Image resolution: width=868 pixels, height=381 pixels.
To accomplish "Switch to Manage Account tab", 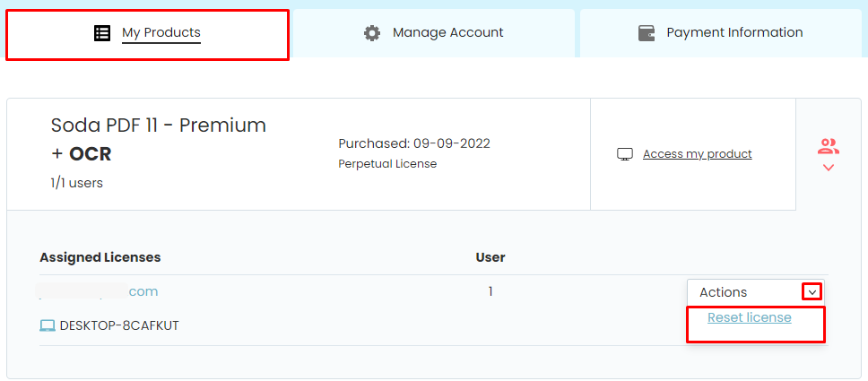I will point(433,33).
